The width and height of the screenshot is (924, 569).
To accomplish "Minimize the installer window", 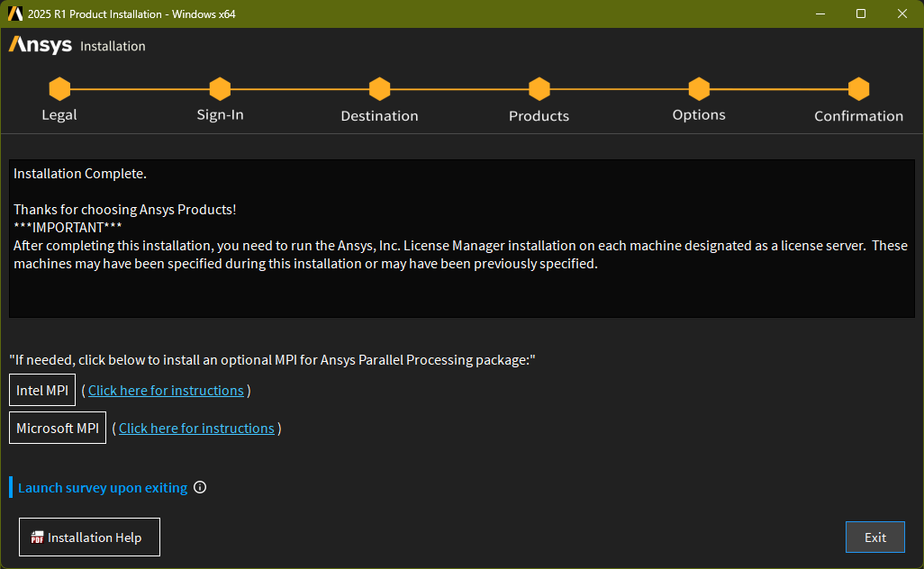I will (820, 14).
